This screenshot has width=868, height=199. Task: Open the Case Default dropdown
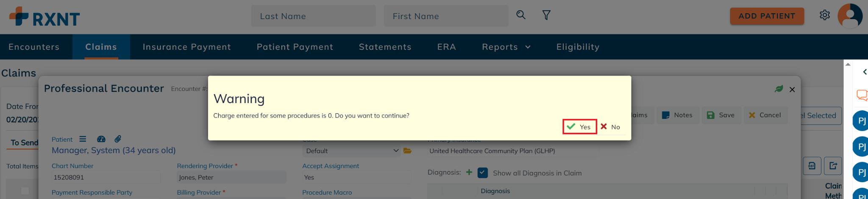point(352,151)
